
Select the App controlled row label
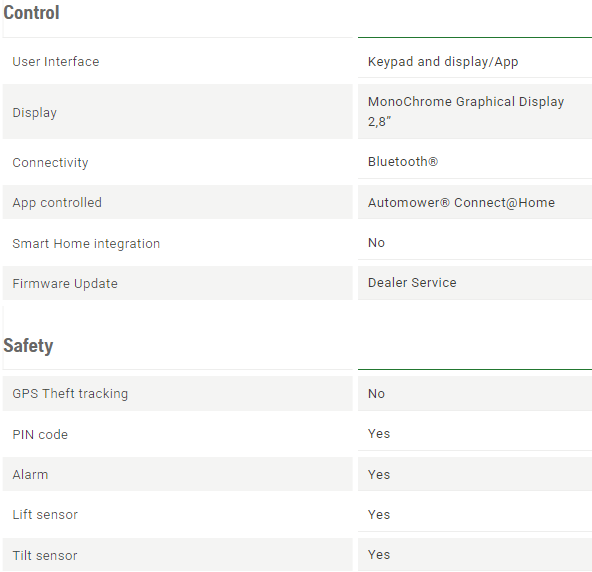[x=57, y=203]
